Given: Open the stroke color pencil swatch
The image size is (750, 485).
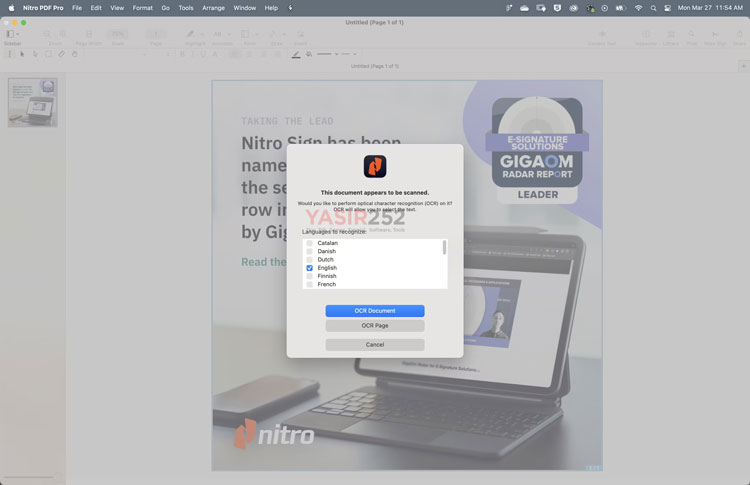Looking at the screenshot, I should coord(296,55).
